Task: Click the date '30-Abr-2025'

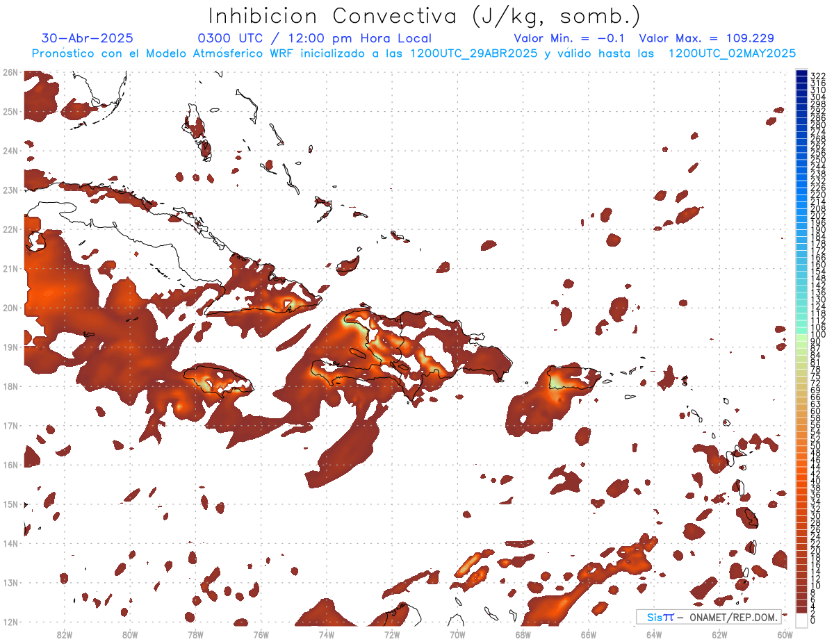Action: tap(88, 38)
